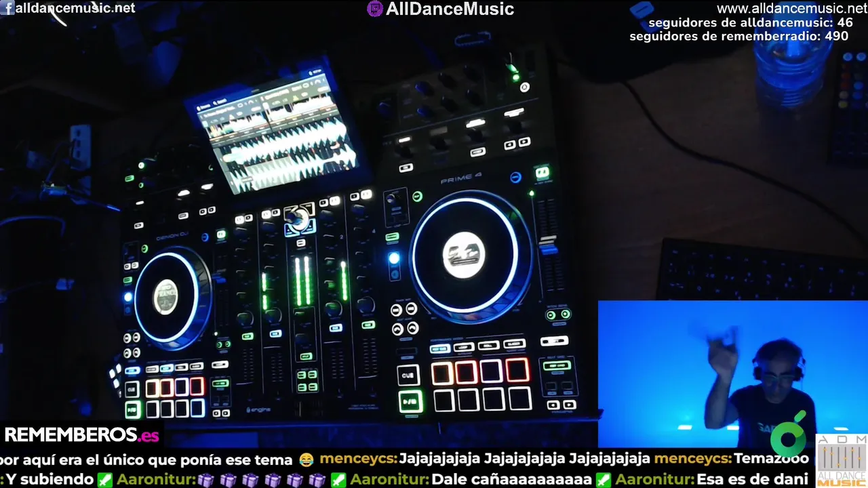This screenshot has width=868, height=488.
Task: Hit the CUE button on the left deck
Action: coord(132,389)
